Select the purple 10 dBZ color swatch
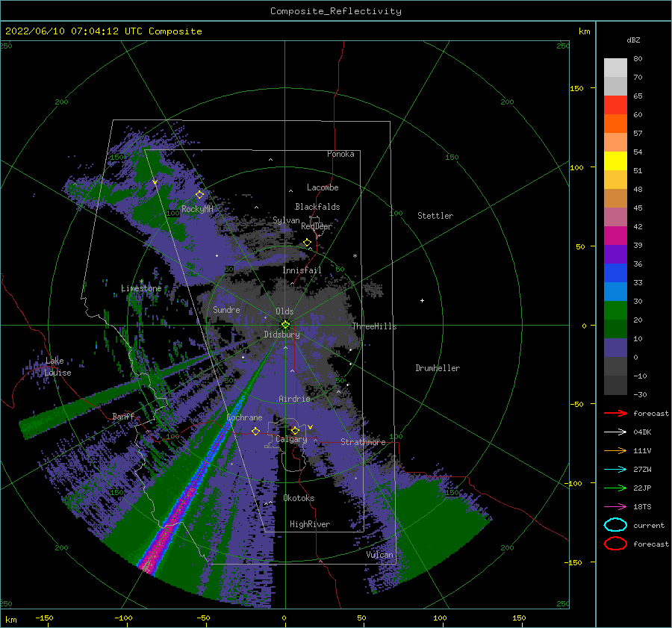672x628 pixels. point(615,348)
